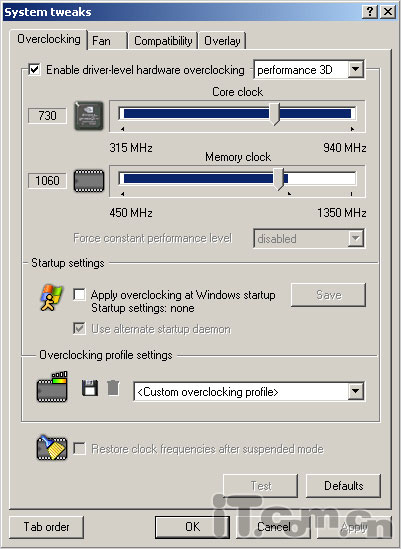The height and width of the screenshot is (549, 401).
Task: Enable Apply overclocking at Windows startup
Action: [x=79, y=294]
